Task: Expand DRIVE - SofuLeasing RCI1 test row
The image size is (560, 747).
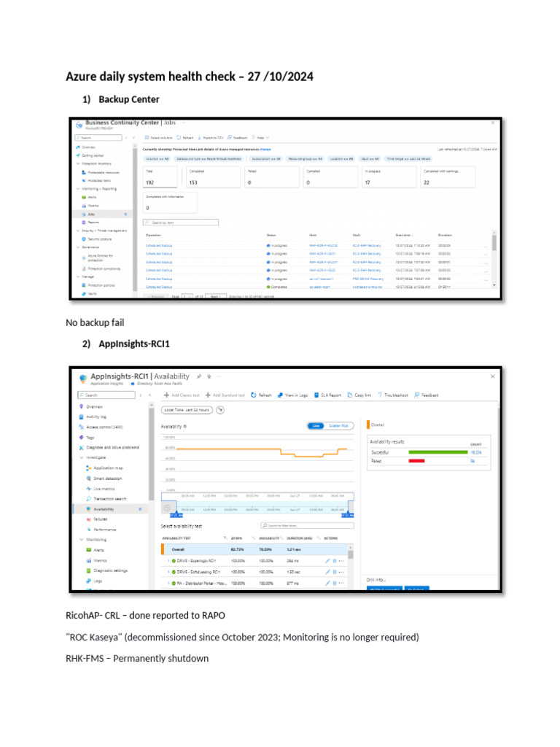Action: (168, 572)
